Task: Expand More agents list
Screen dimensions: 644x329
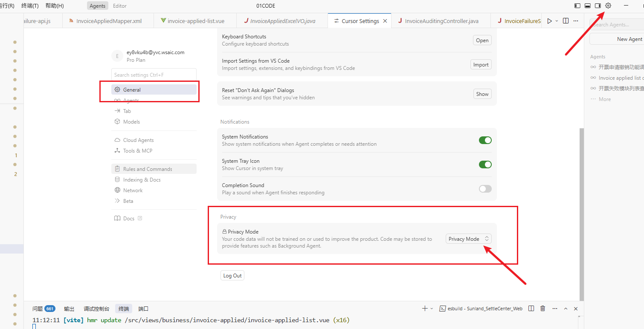Action: coord(601,99)
